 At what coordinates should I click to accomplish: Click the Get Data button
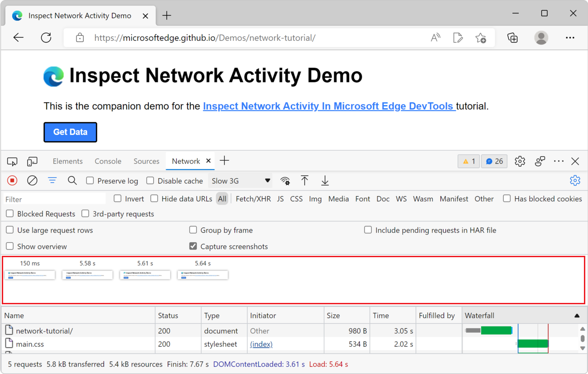pos(70,132)
